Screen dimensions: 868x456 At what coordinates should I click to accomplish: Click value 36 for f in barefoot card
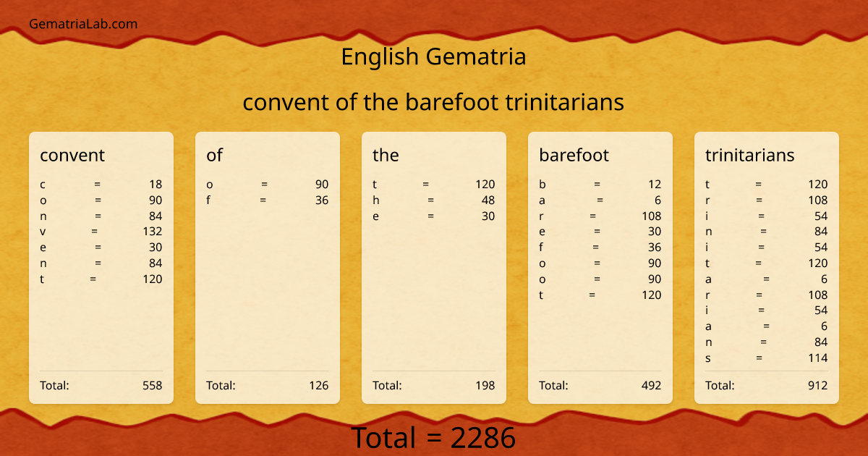click(x=655, y=248)
